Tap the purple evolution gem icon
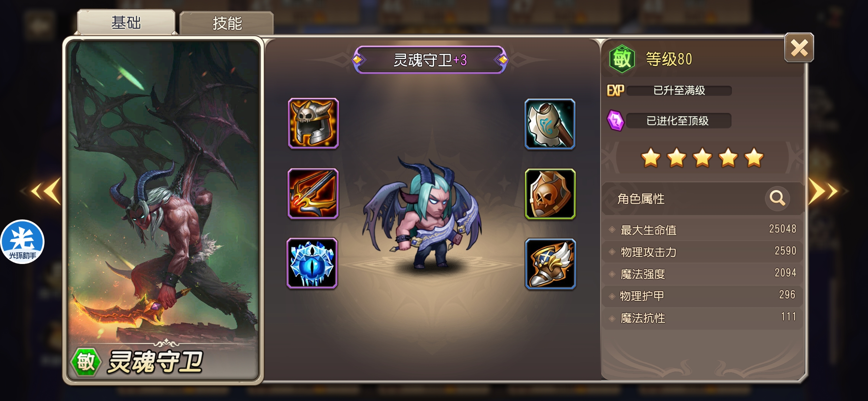Viewport: 868px width, 401px height. point(616,121)
